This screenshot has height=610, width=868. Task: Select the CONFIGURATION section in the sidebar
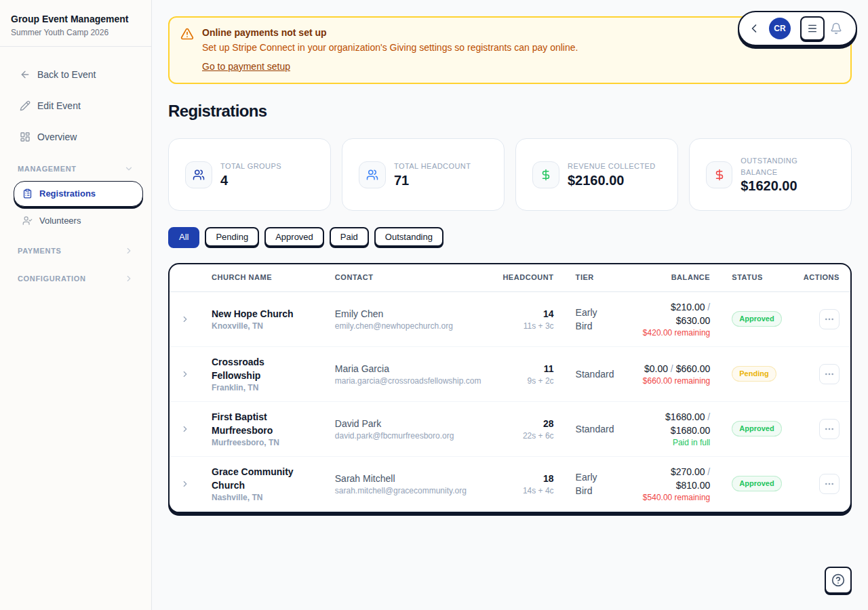[x=129, y=279]
